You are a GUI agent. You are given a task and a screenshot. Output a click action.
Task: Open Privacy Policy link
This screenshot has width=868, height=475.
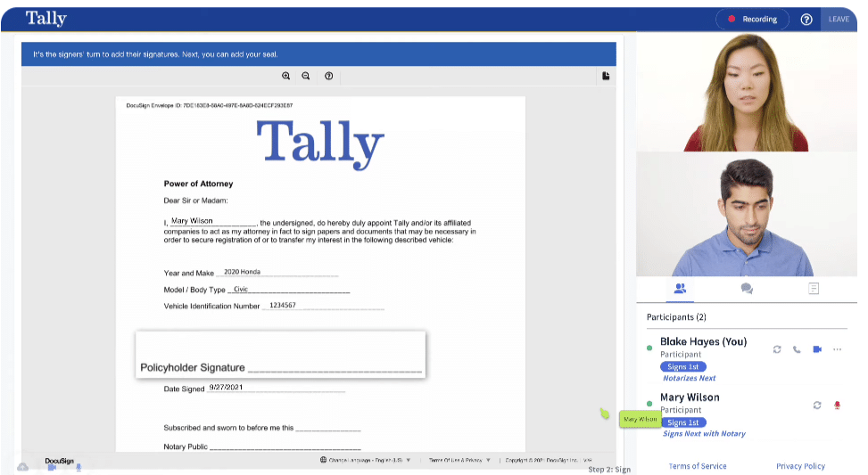(x=800, y=466)
